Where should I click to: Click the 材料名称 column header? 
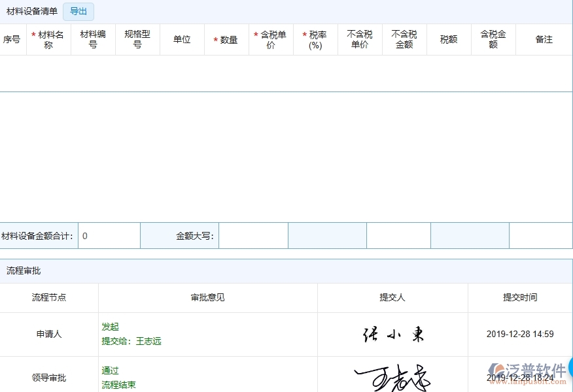(48, 39)
